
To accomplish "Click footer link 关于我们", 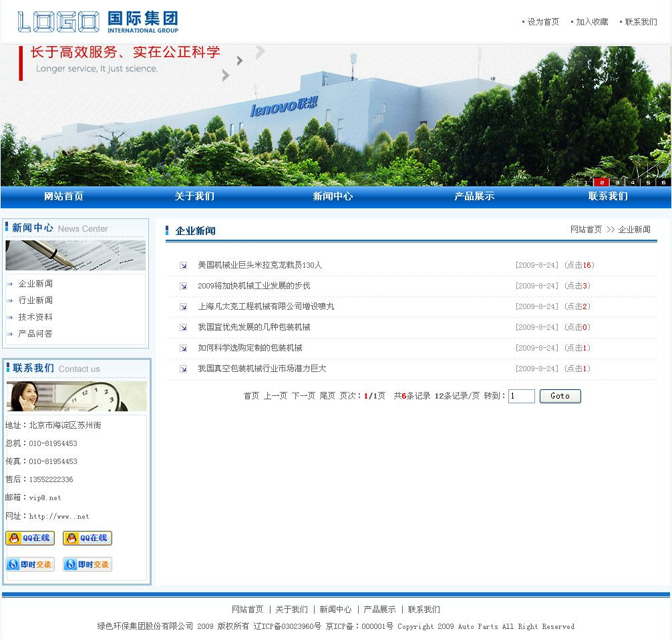I will click(291, 610).
